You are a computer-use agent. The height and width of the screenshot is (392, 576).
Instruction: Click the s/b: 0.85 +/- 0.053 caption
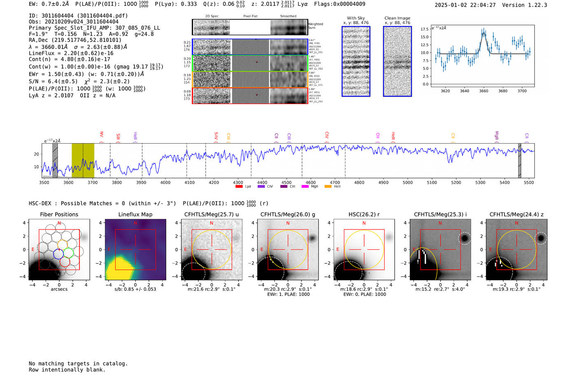(135, 289)
